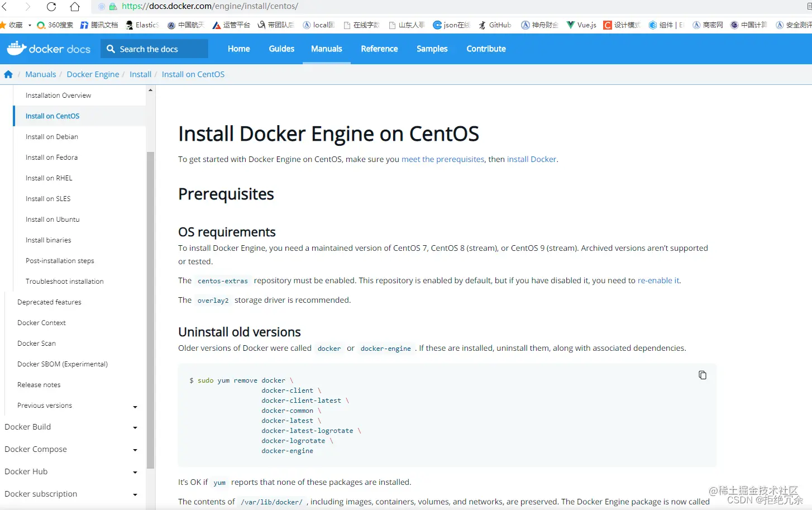This screenshot has width=812, height=510.
Task: Open Deprecated features in sidebar
Action: point(49,302)
